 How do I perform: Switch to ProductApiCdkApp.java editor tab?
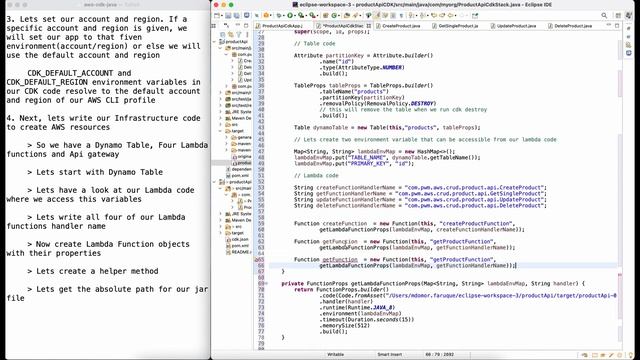(x=281, y=26)
